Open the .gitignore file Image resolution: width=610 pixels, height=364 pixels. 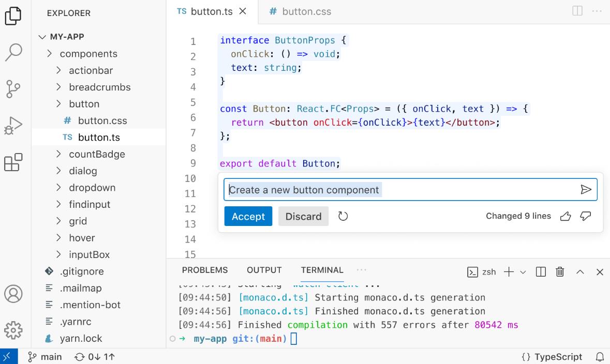[98, 271]
